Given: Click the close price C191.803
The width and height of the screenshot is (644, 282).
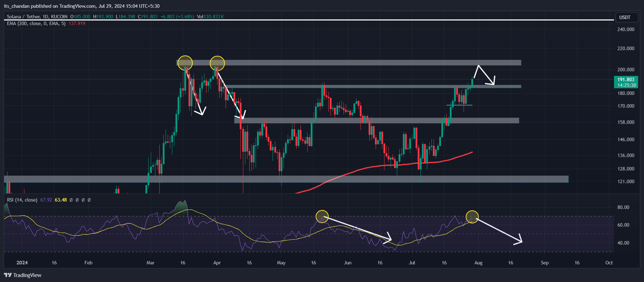Looking at the screenshot, I should point(148,17).
